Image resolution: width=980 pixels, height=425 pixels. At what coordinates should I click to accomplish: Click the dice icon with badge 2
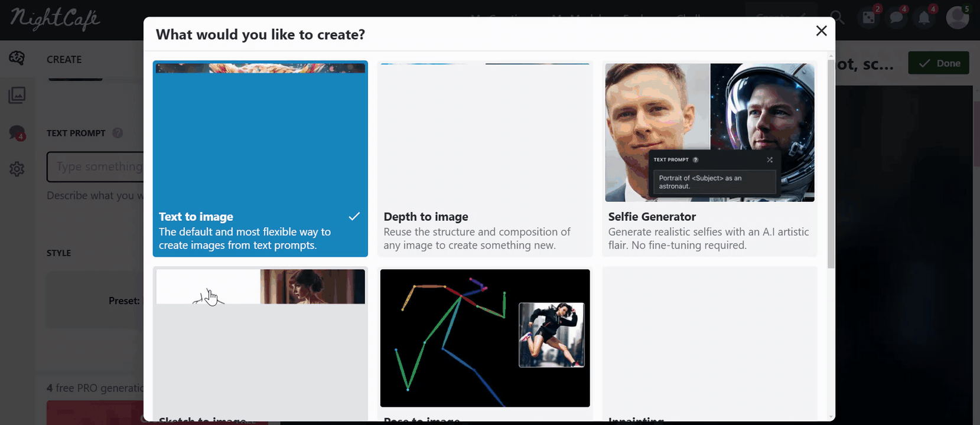(869, 17)
